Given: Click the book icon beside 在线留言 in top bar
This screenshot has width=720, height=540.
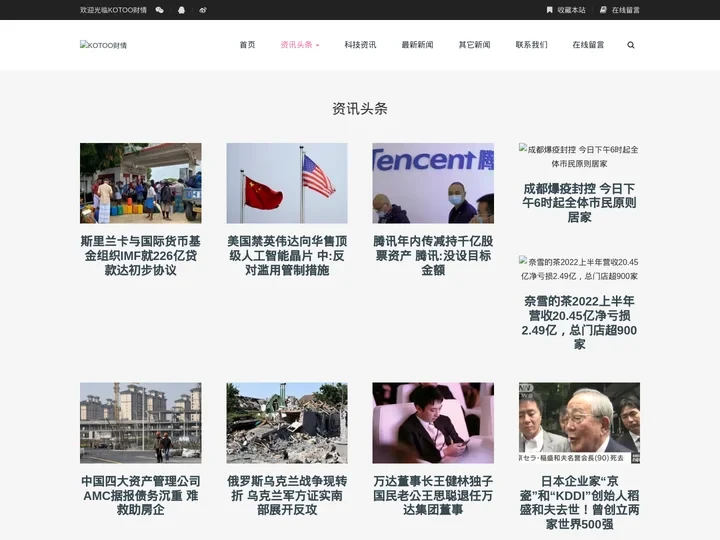Looking at the screenshot, I should point(603,10).
